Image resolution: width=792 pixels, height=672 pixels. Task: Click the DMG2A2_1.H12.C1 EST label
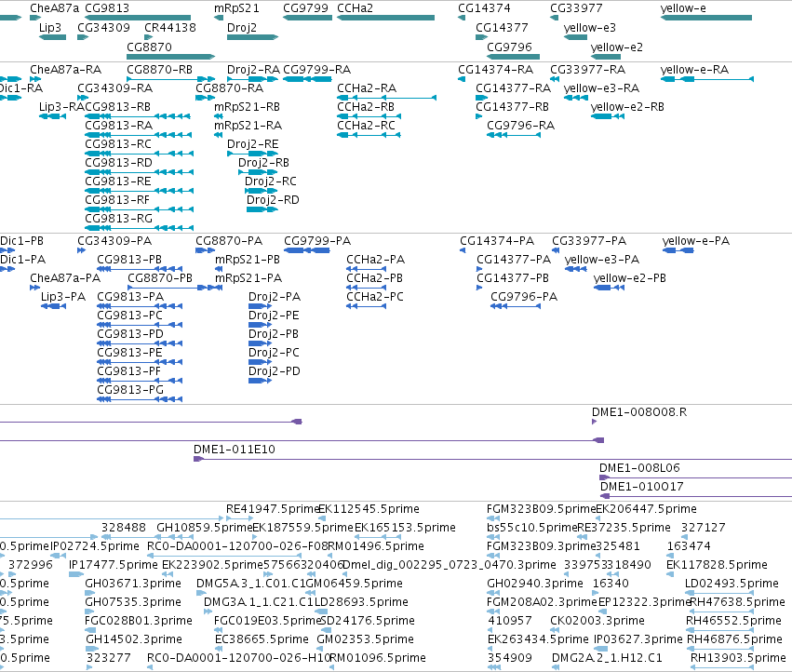click(607, 658)
